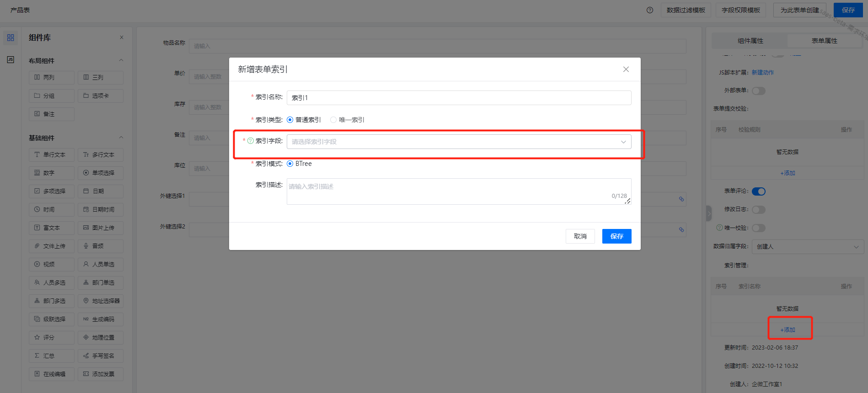This screenshot has width=868, height=393.
Task: Click 保存 in the new index dialog
Action: coord(616,236)
